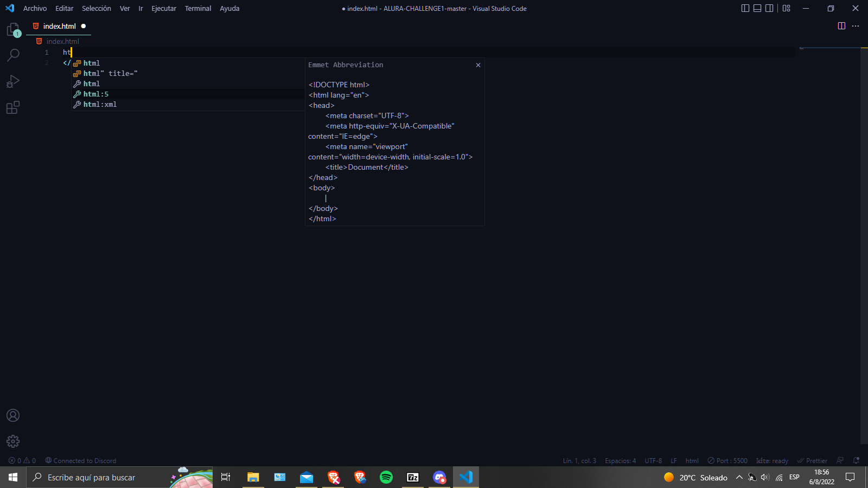Viewport: 868px width, 488px height.
Task: Open the Manage gear icon
Action: pyautogui.click(x=13, y=441)
